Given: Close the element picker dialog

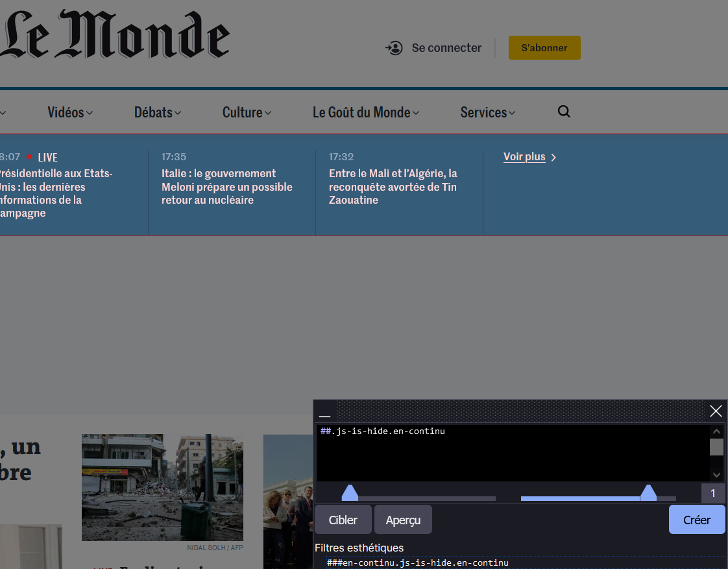Looking at the screenshot, I should pos(716,411).
